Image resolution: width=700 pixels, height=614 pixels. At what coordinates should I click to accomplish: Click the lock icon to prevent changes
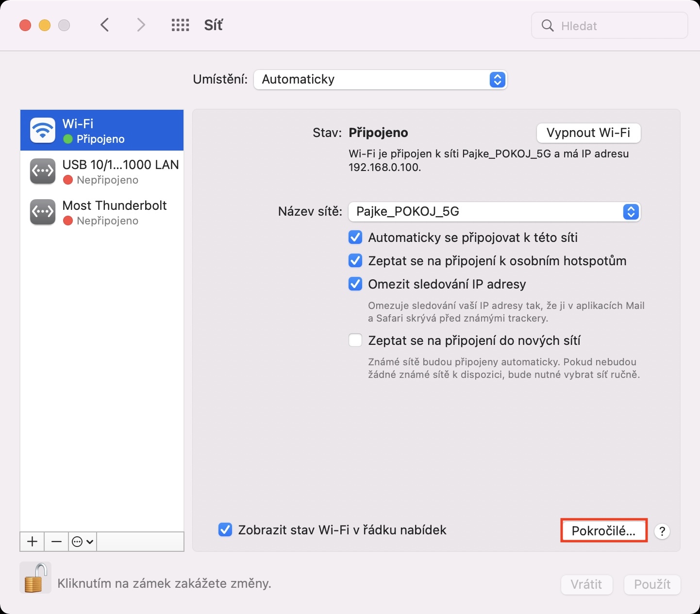click(35, 578)
